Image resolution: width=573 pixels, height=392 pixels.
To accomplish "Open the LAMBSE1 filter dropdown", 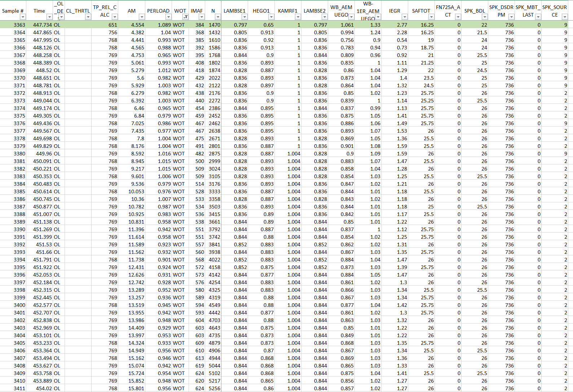I will pyautogui.click(x=244, y=17).
